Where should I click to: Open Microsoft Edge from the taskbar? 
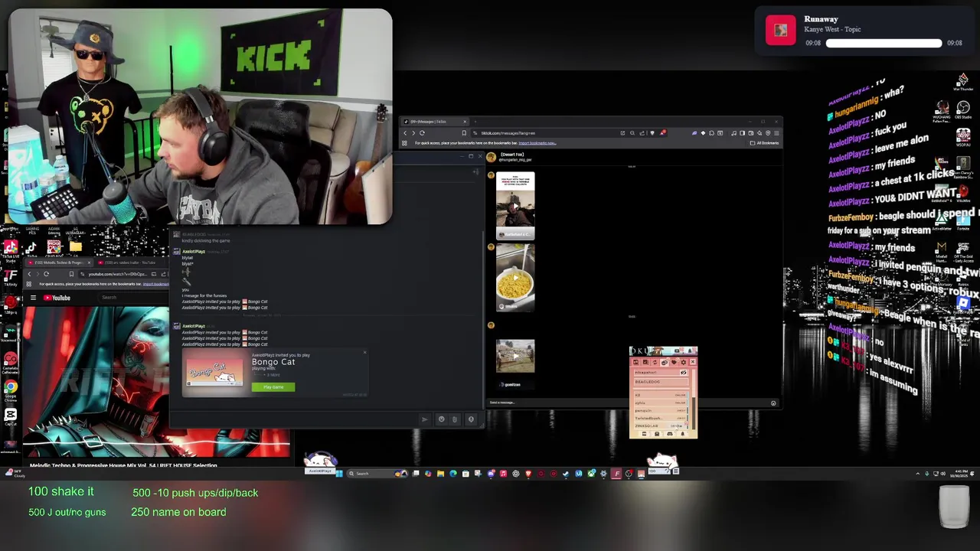(x=453, y=473)
